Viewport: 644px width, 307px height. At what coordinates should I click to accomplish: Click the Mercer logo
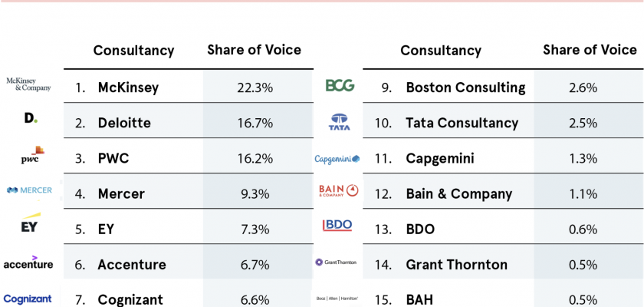[x=29, y=190]
